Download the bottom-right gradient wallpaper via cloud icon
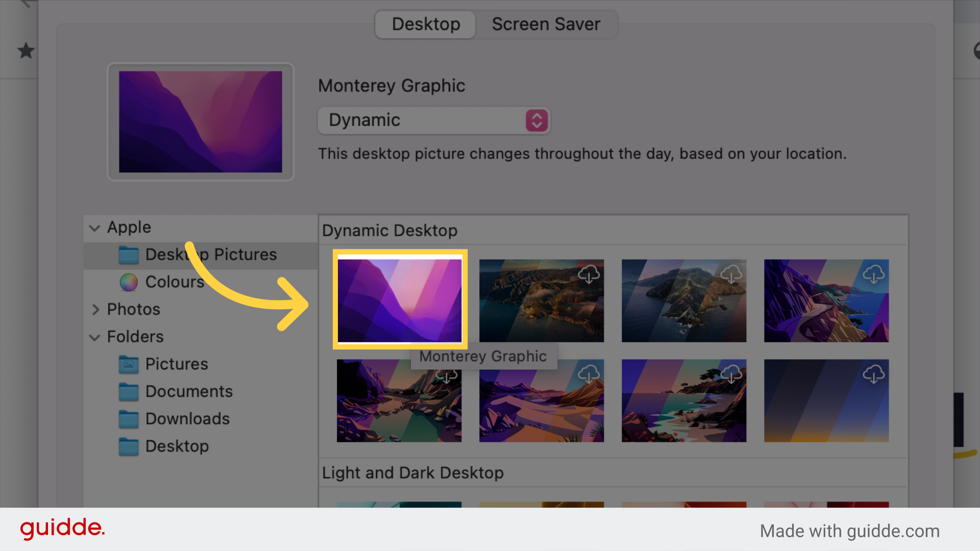This screenshot has height=551, width=980. [x=874, y=375]
